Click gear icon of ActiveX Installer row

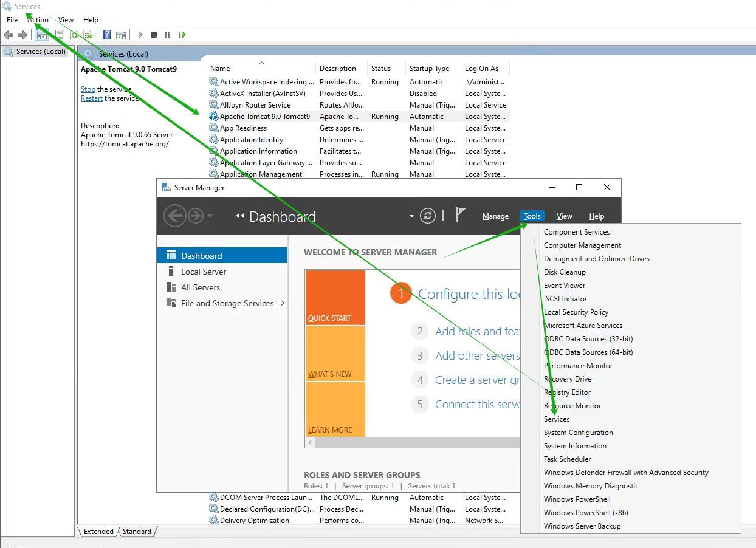(214, 94)
